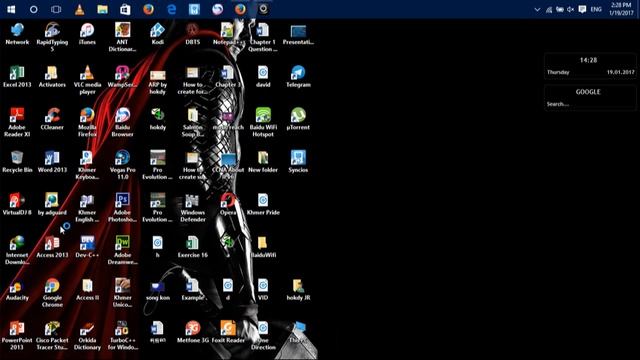640x360 pixels.
Task: Open PowerPoint 2013 shortcut
Action: click(17, 336)
